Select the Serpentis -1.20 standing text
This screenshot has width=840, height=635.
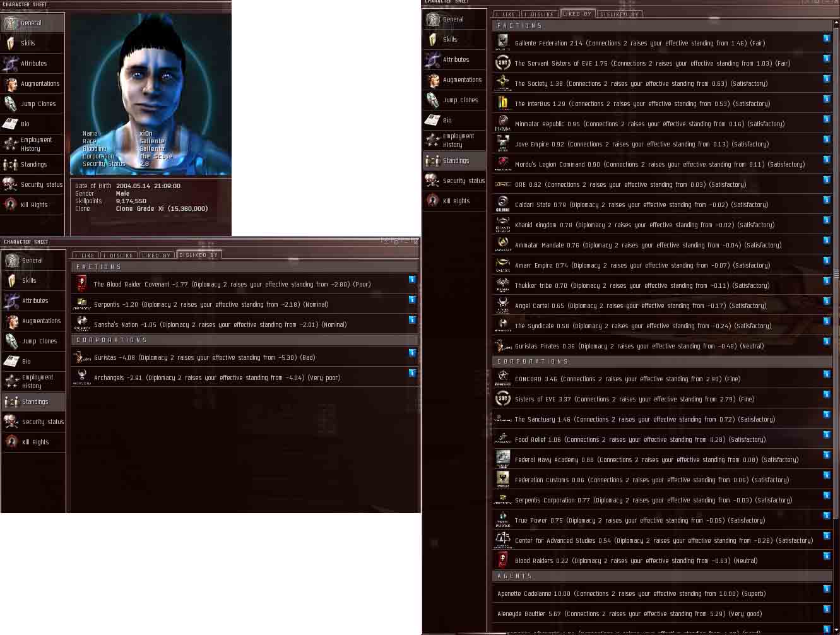click(x=211, y=304)
